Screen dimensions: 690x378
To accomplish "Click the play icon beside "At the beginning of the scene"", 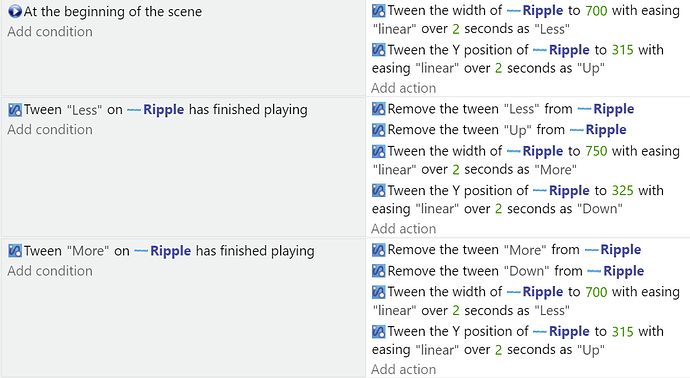I will (15, 11).
